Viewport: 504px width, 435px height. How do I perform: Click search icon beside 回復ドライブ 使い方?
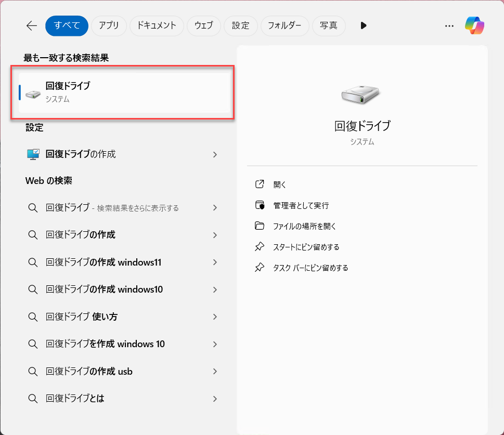point(33,317)
